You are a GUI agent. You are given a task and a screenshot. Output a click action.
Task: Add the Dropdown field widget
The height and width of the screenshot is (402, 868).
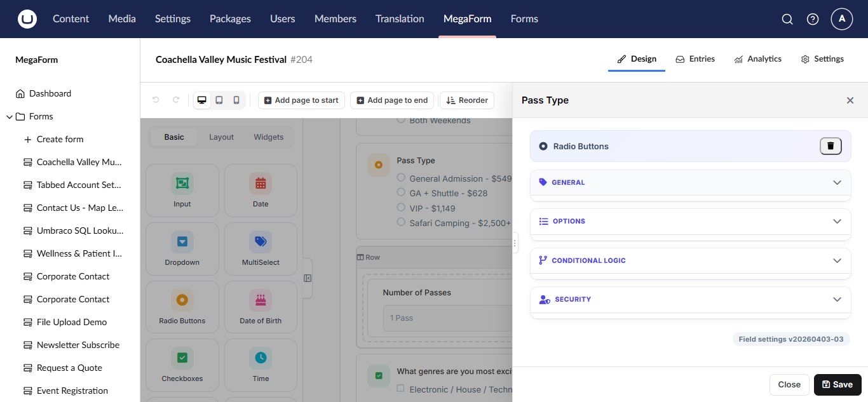click(182, 249)
